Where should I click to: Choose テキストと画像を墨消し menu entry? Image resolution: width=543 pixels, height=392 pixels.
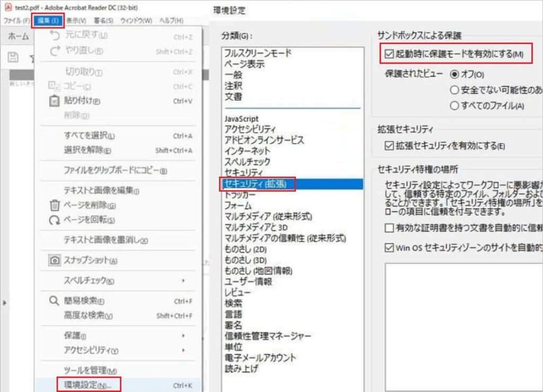click(118, 240)
